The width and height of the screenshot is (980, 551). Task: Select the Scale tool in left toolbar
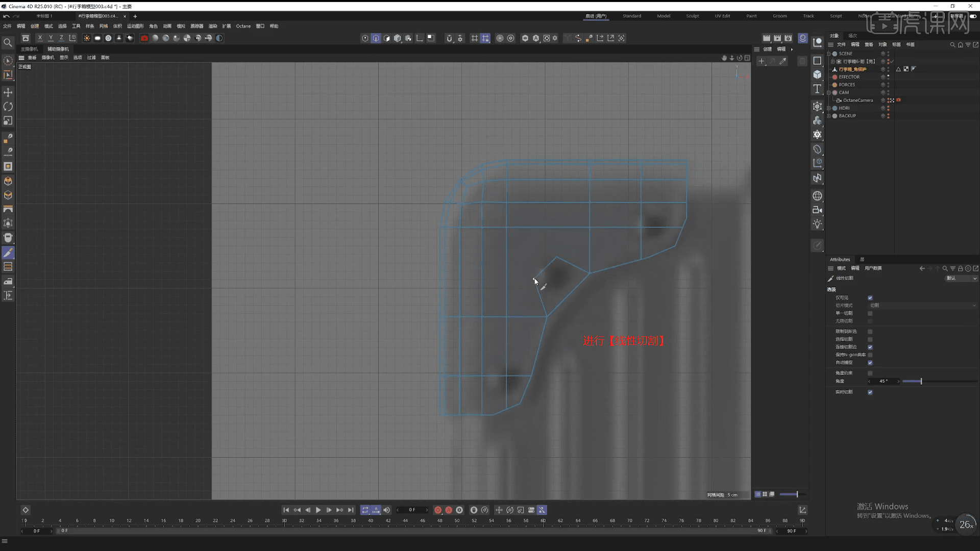pos(8,121)
